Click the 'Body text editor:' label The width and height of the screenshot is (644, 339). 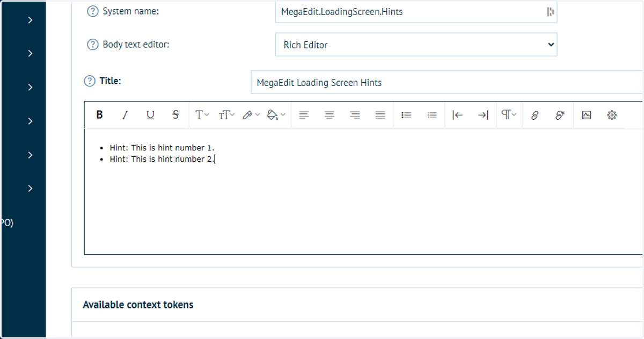(136, 45)
